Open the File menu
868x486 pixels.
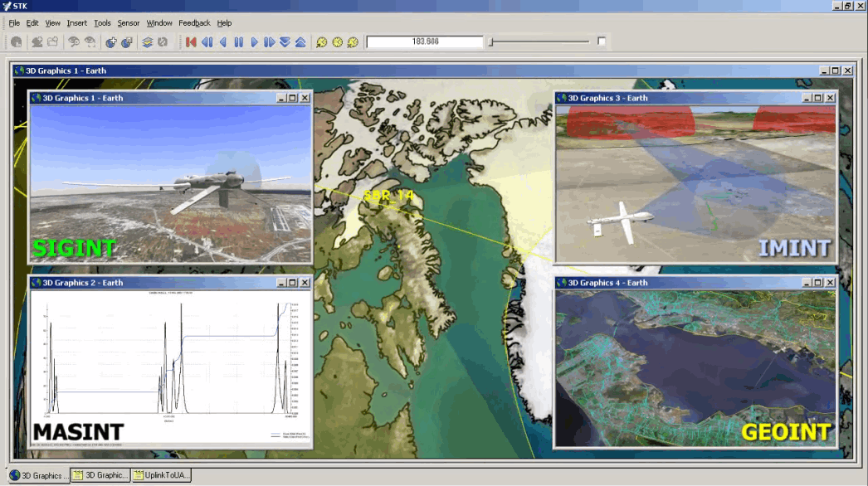(x=14, y=23)
